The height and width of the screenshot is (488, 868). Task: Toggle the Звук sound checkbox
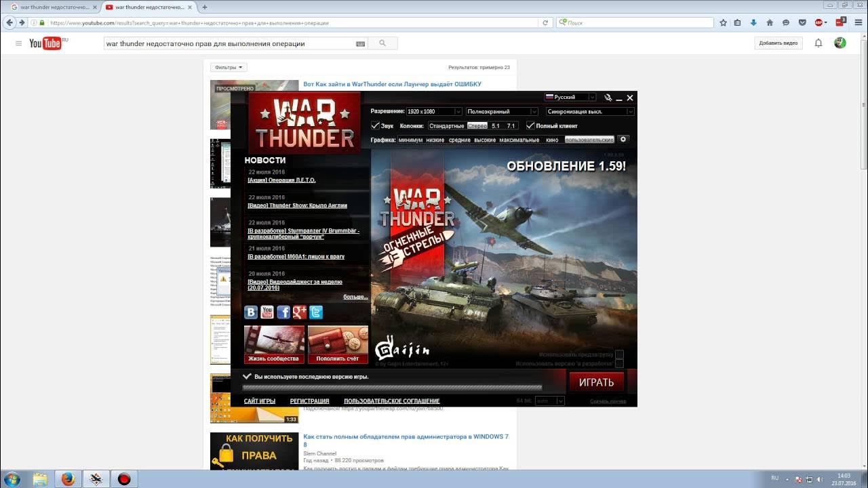(x=375, y=125)
